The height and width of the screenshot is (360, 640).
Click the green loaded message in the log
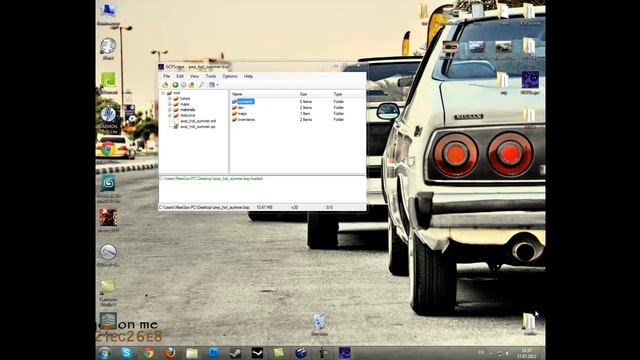pyautogui.click(x=211, y=179)
